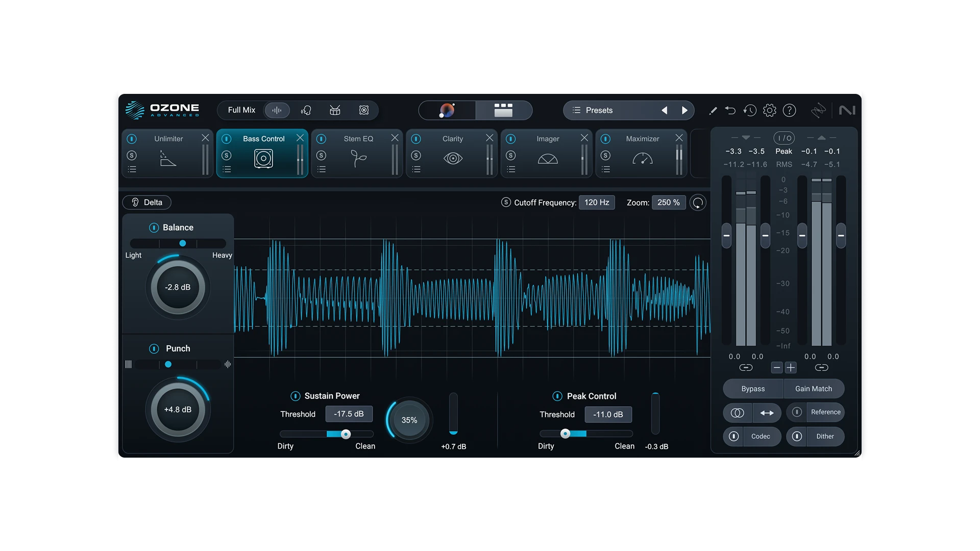Open the Clarity module preset list icon
980x551 pixels.
[x=416, y=169]
